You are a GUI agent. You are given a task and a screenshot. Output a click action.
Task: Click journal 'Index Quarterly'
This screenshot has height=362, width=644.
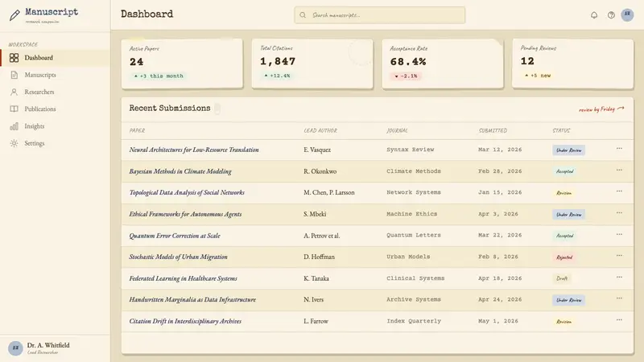pyautogui.click(x=414, y=321)
